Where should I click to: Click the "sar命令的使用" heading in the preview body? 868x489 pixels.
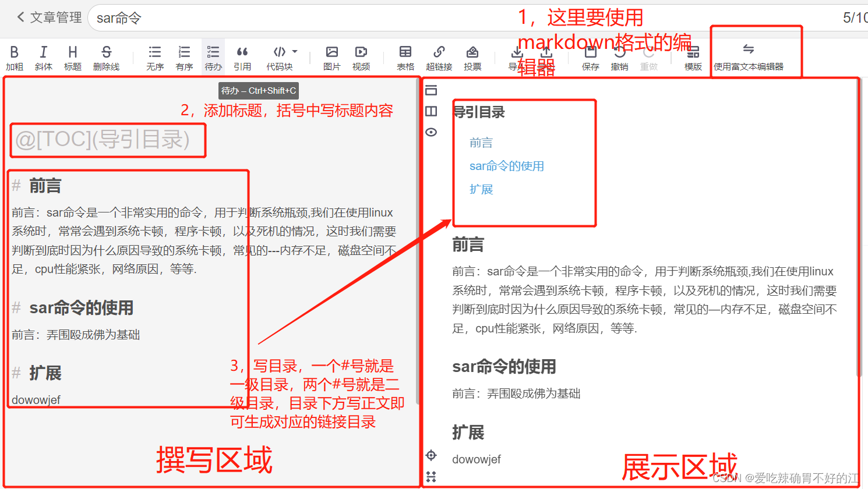point(504,367)
